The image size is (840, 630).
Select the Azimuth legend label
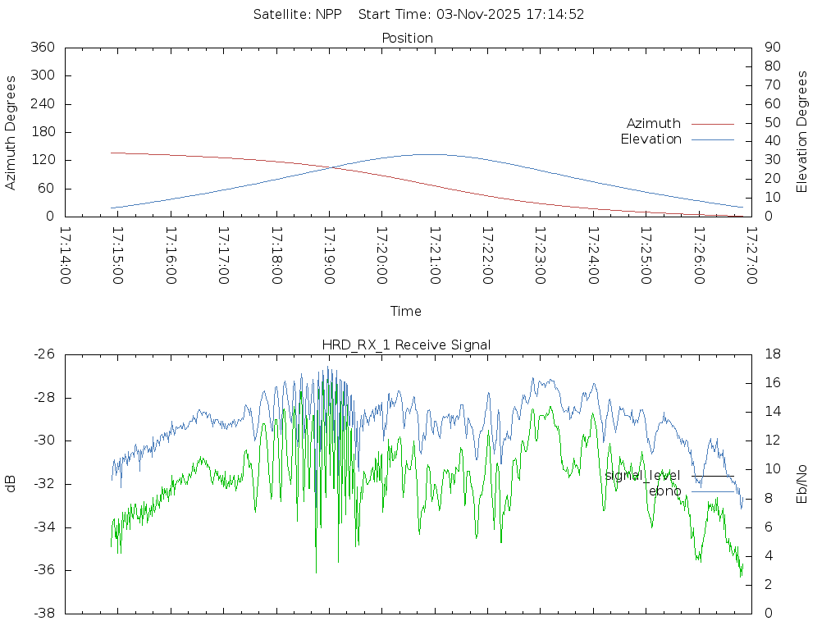(653, 124)
